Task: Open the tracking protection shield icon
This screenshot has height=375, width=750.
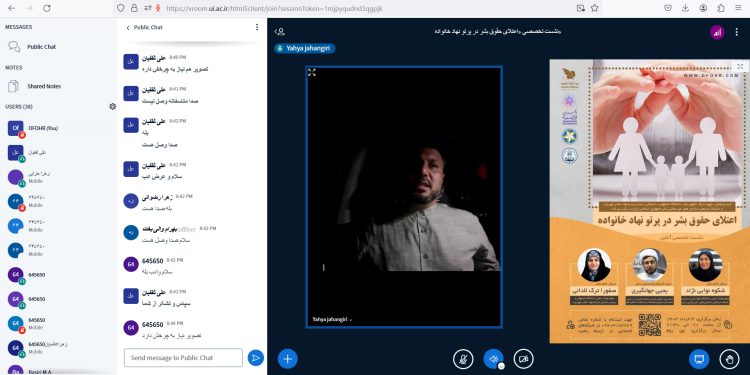Action: [121, 8]
